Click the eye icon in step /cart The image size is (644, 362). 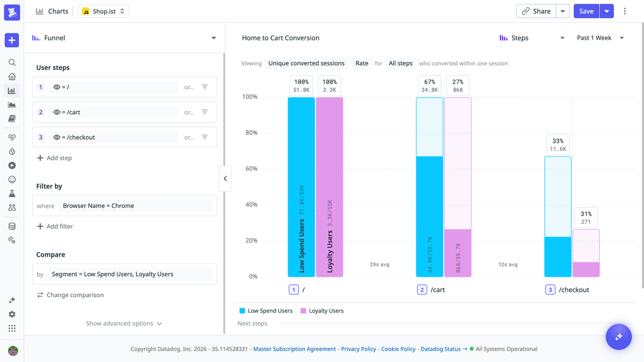click(57, 112)
